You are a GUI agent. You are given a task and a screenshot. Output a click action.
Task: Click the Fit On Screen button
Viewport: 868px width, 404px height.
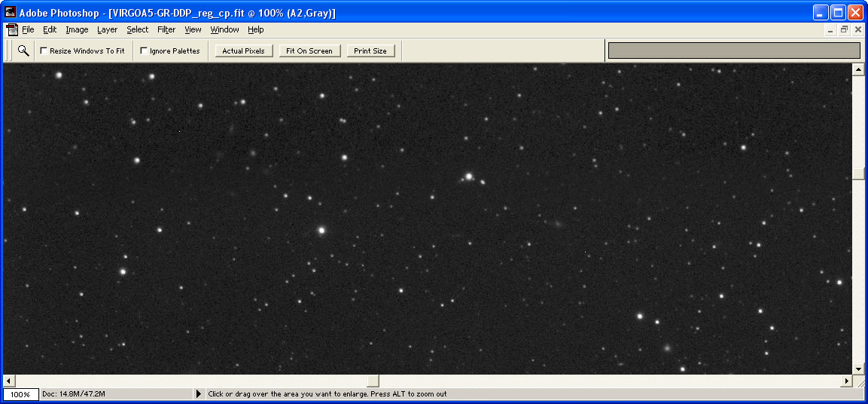pos(309,51)
